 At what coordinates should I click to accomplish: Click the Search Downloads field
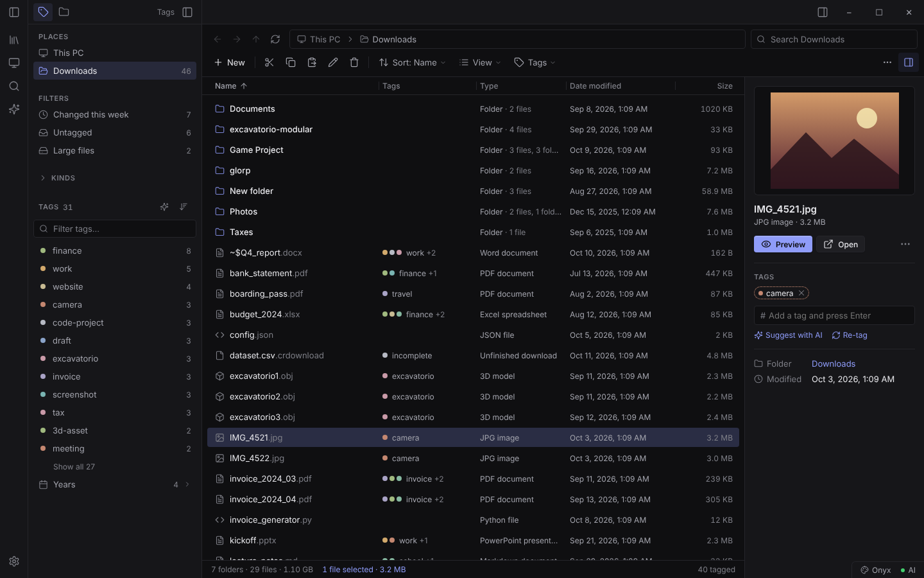coord(834,39)
